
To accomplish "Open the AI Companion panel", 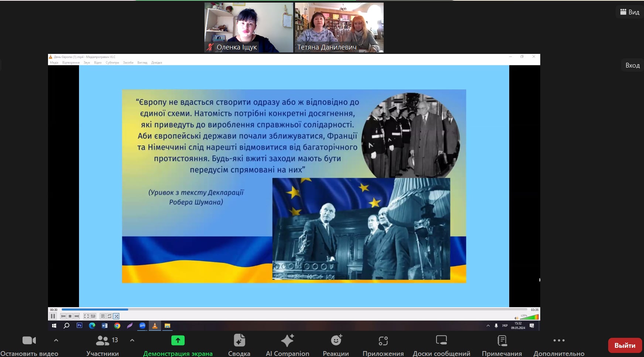I will 287,345.
